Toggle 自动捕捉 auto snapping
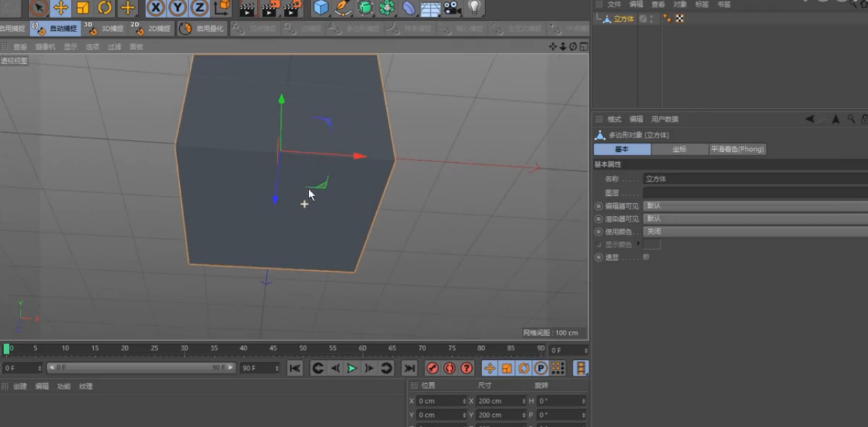This screenshot has width=868, height=427. [55, 29]
